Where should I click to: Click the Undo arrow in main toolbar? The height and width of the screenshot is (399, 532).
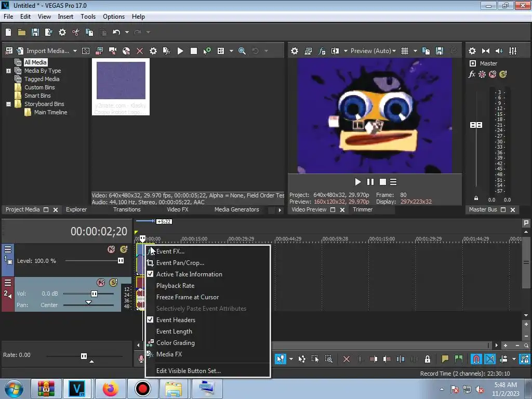(116, 32)
